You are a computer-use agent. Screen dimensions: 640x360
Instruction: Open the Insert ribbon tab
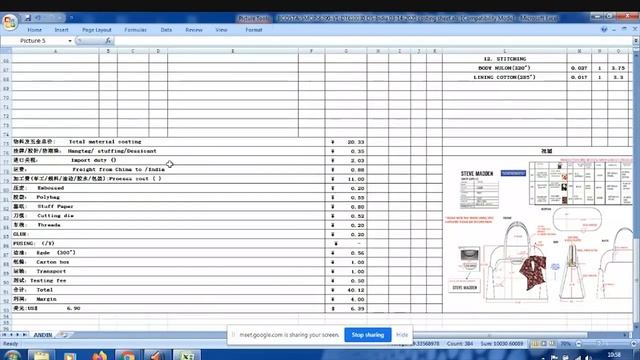[62, 30]
